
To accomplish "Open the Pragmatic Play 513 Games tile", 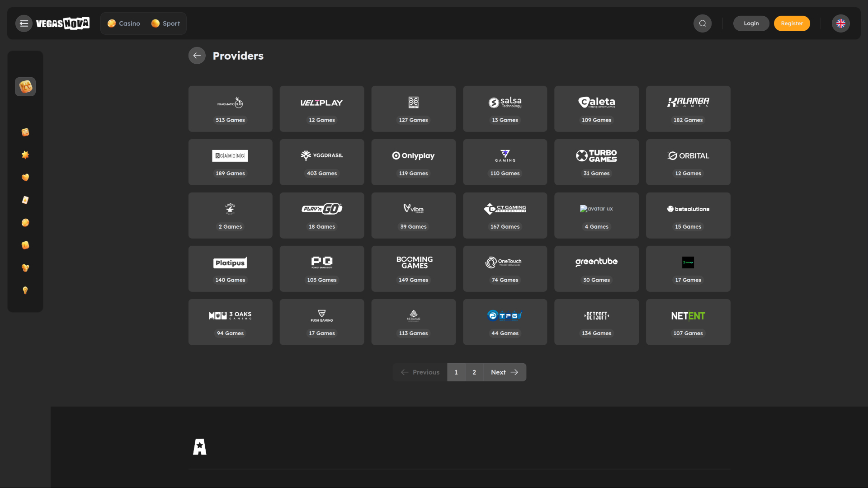I will tap(230, 109).
